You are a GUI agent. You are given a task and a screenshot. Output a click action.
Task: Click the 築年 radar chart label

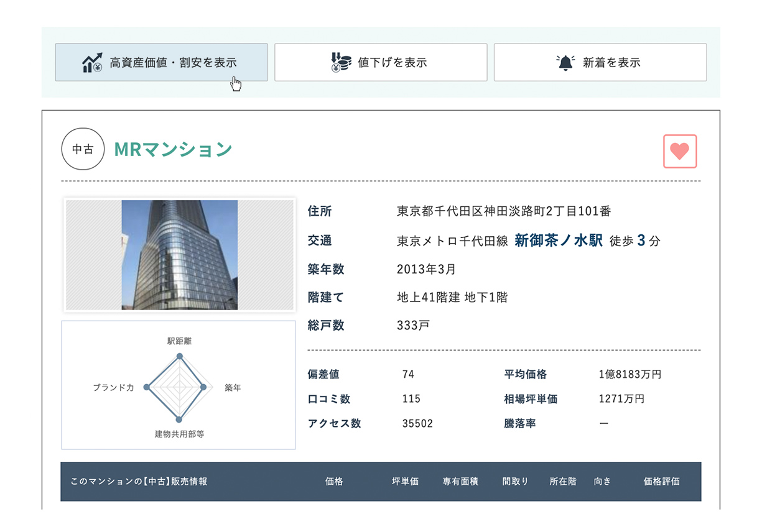[x=233, y=387]
